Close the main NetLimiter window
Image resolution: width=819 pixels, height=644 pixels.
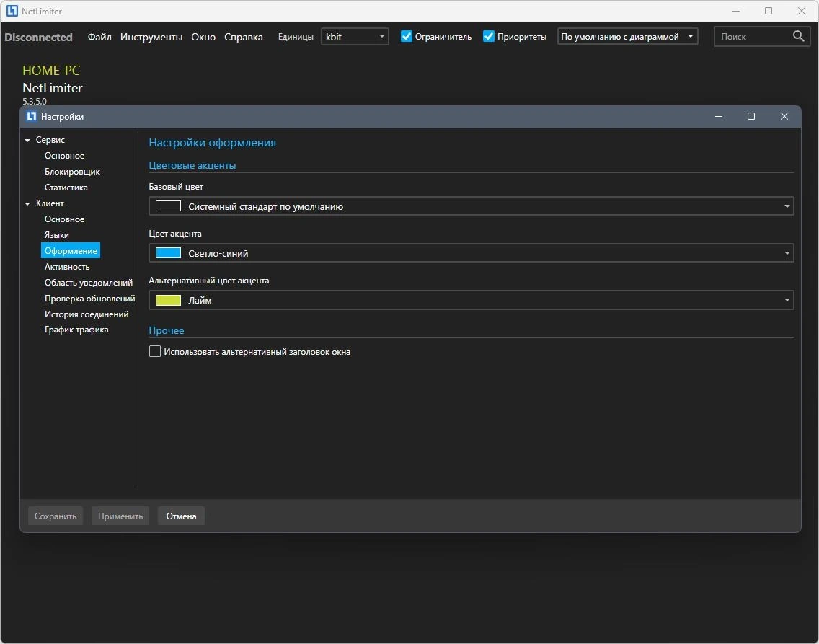[x=801, y=11]
